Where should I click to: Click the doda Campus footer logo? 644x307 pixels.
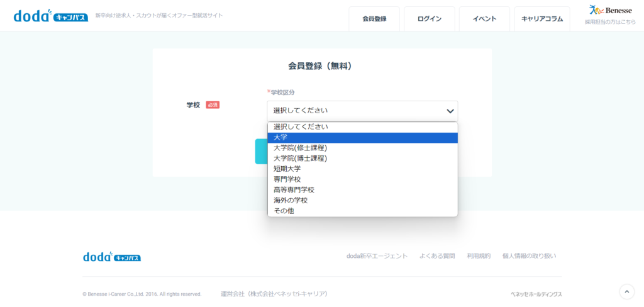(112, 257)
